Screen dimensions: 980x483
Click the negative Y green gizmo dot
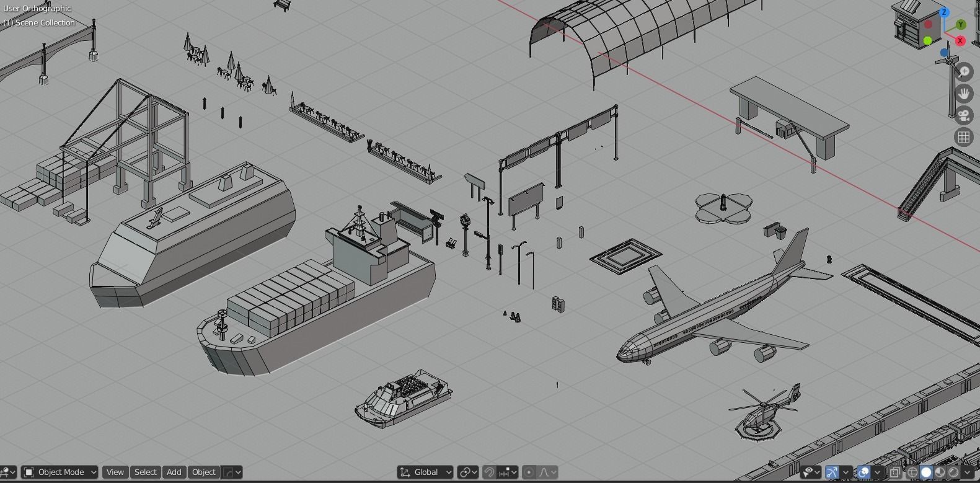coord(927,41)
